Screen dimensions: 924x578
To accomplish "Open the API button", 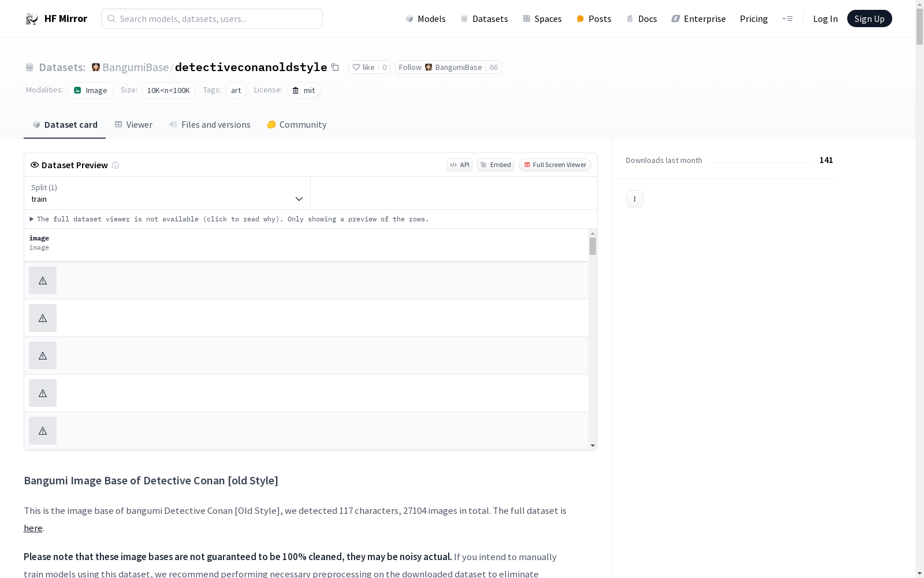I will [460, 165].
